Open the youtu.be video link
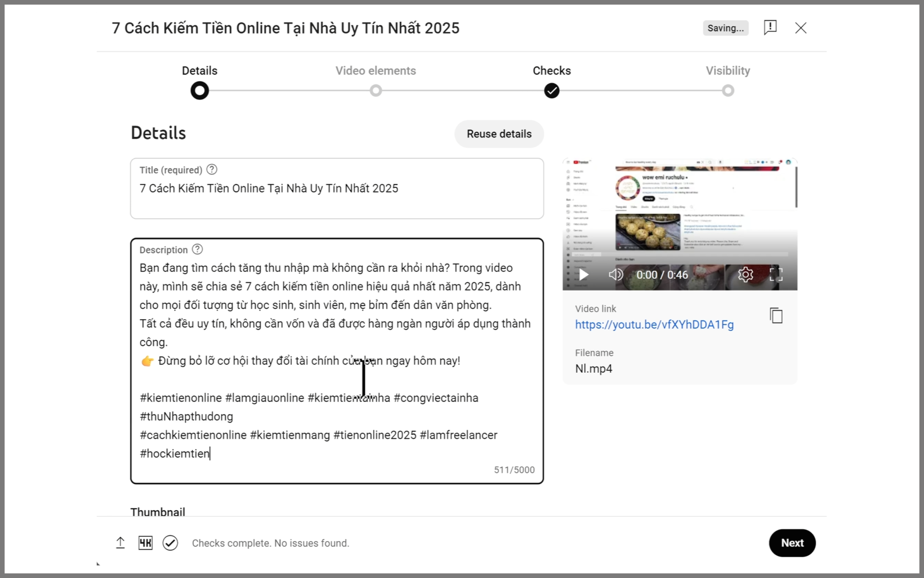 tap(654, 325)
